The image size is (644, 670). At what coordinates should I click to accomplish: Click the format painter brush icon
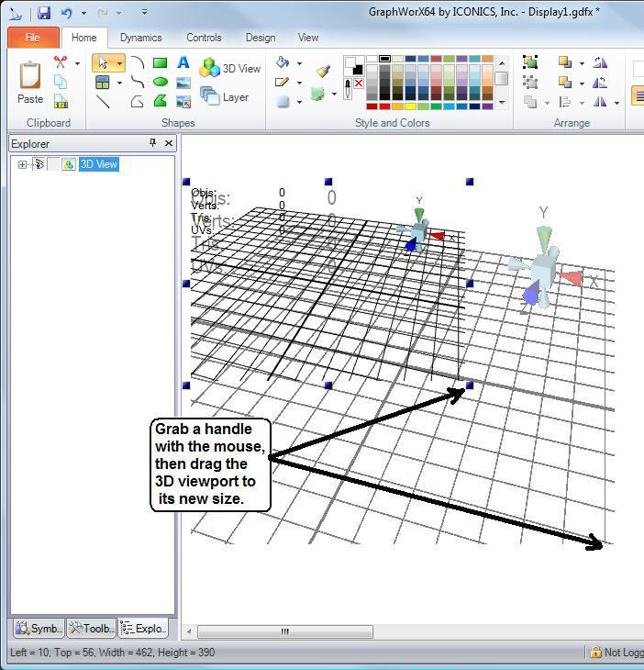pyautogui.click(x=323, y=70)
